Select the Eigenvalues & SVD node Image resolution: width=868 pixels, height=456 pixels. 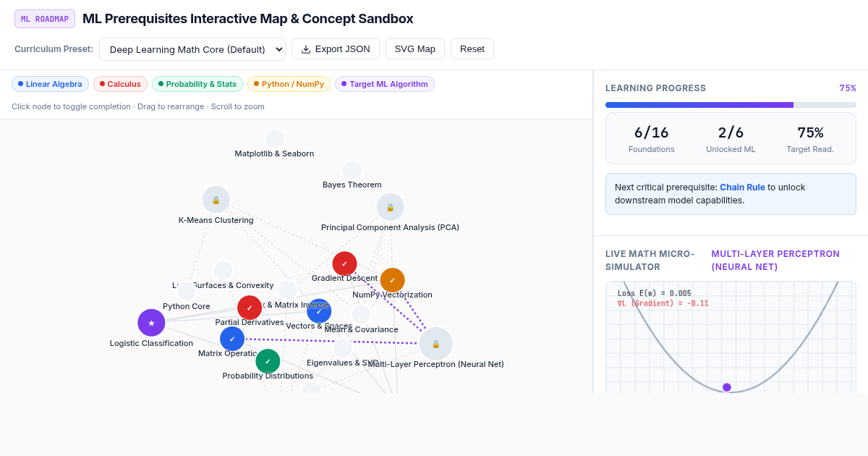tap(342, 347)
